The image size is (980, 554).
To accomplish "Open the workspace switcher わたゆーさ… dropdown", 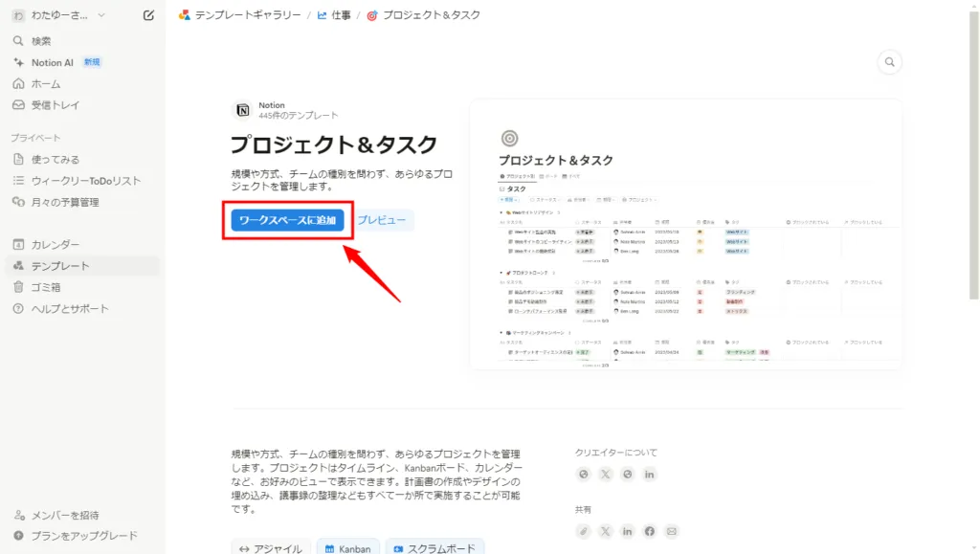I will (x=58, y=15).
